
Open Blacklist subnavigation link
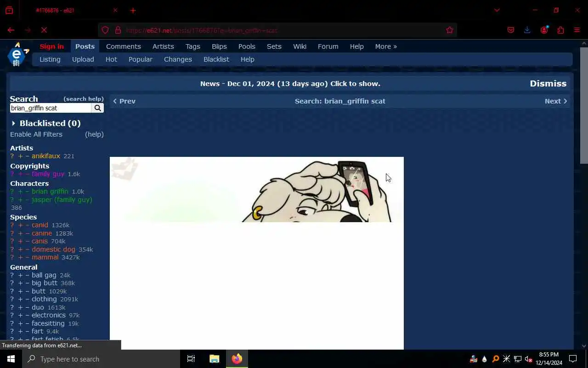pyautogui.click(x=216, y=59)
